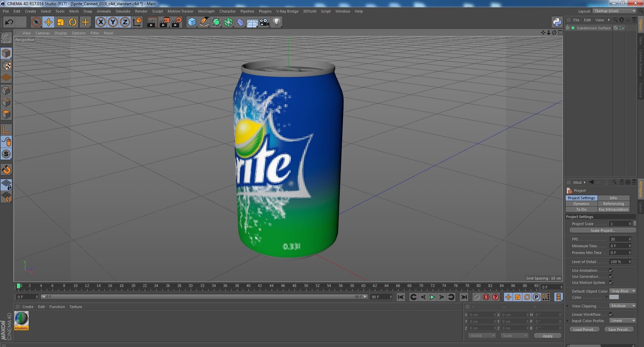Image resolution: width=644 pixels, height=347 pixels.
Task: Open the Subdivision Surface generator icon
Action: [216, 22]
